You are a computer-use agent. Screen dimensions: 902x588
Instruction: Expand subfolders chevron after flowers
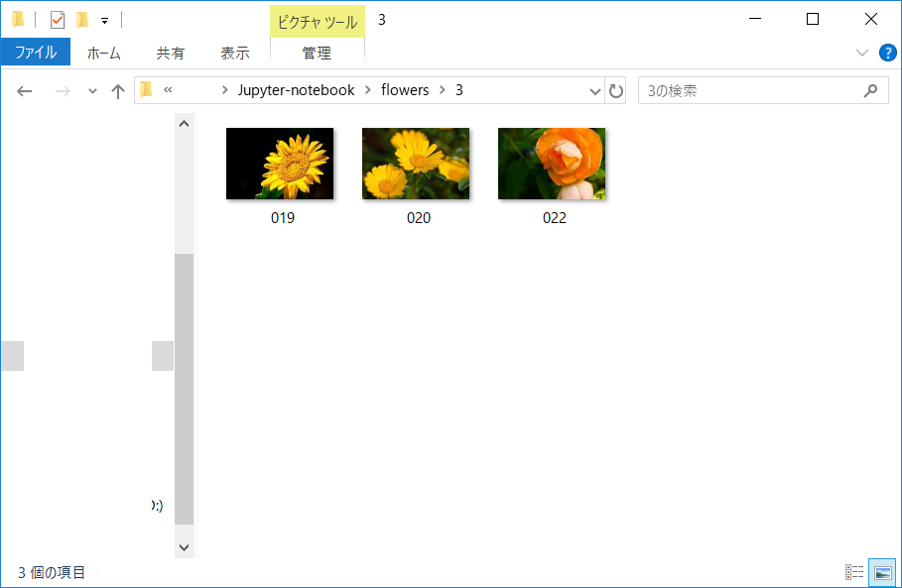[x=442, y=90]
